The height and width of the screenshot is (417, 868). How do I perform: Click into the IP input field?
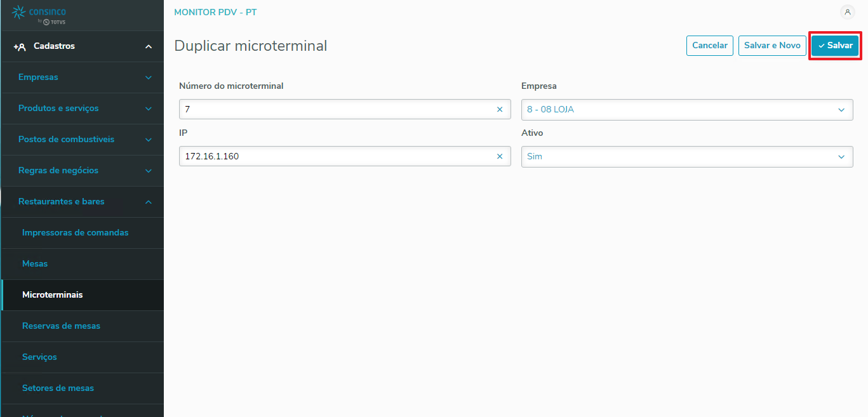coord(337,156)
